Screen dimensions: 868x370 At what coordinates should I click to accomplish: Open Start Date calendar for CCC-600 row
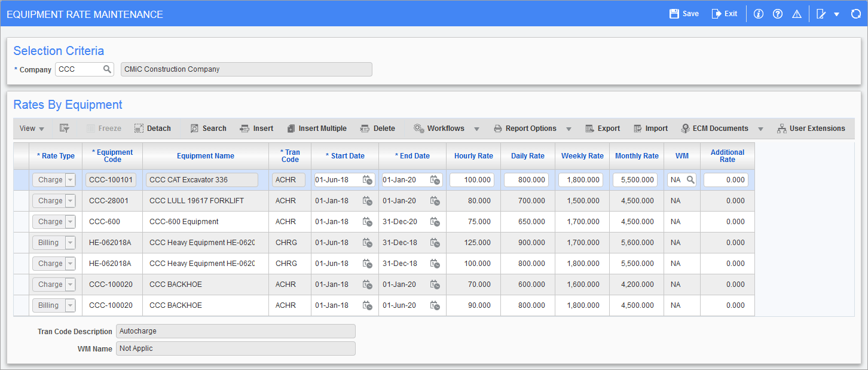pyautogui.click(x=368, y=222)
